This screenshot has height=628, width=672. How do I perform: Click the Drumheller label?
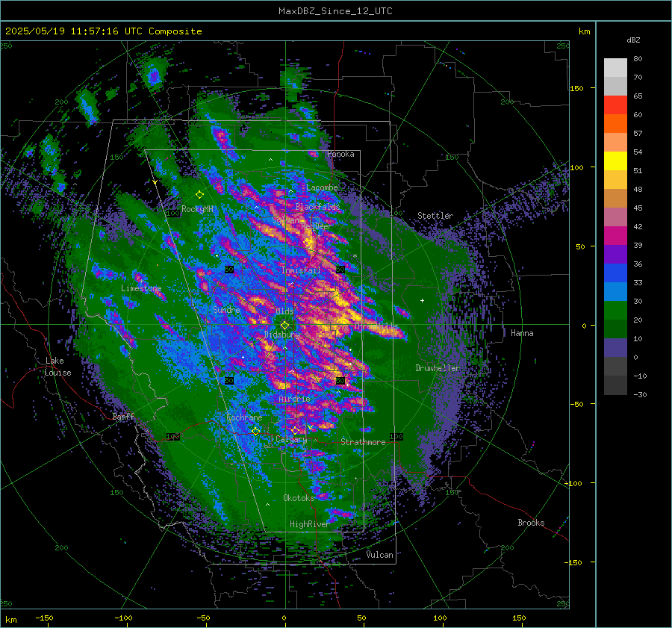(437, 368)
